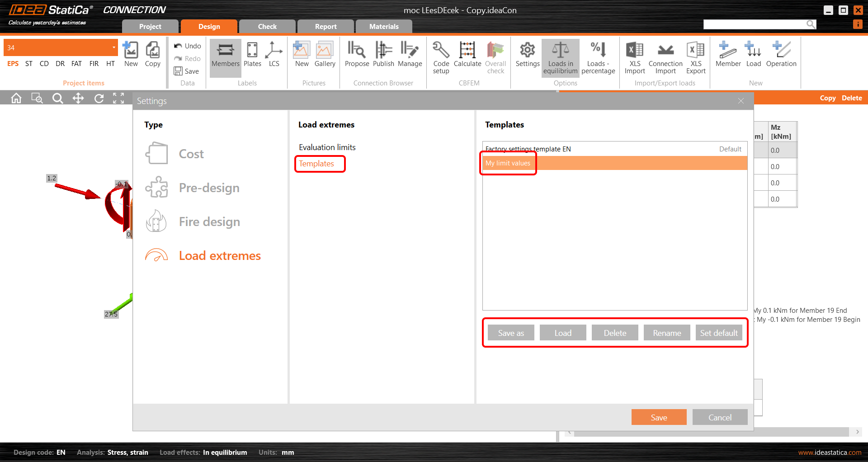This screenshot has width=868, height=462.
Task: Open the Materials tab
Action: (x=384, y=27)
